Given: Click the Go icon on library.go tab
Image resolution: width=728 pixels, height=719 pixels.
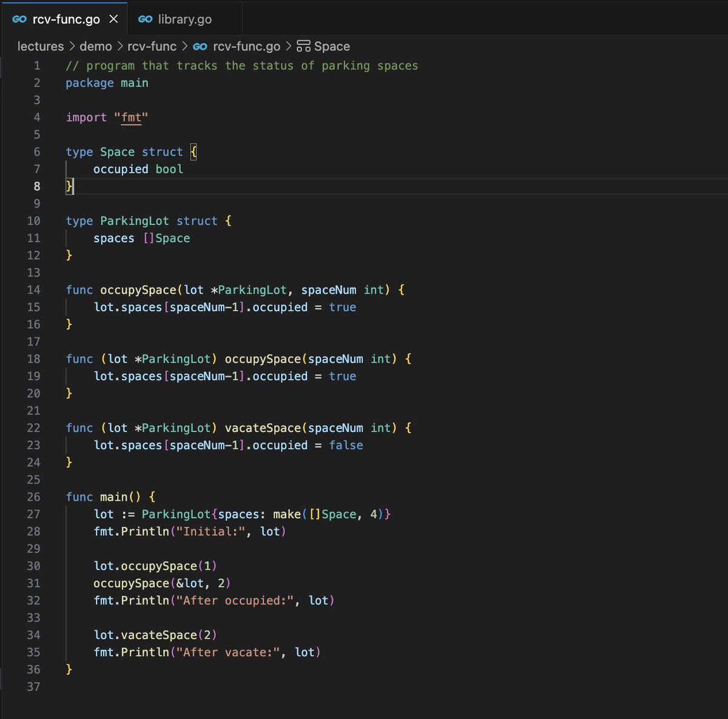Looking at the screenshot, I should point(145,19).
